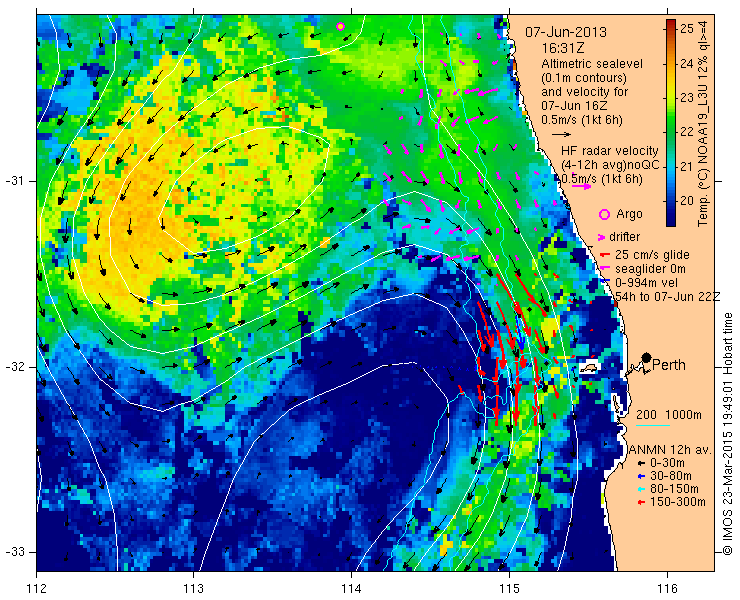Click the 114 longitude axis label
Image resolution: width=740 pixels, height=600 pixels.
(x=351, y=588)
